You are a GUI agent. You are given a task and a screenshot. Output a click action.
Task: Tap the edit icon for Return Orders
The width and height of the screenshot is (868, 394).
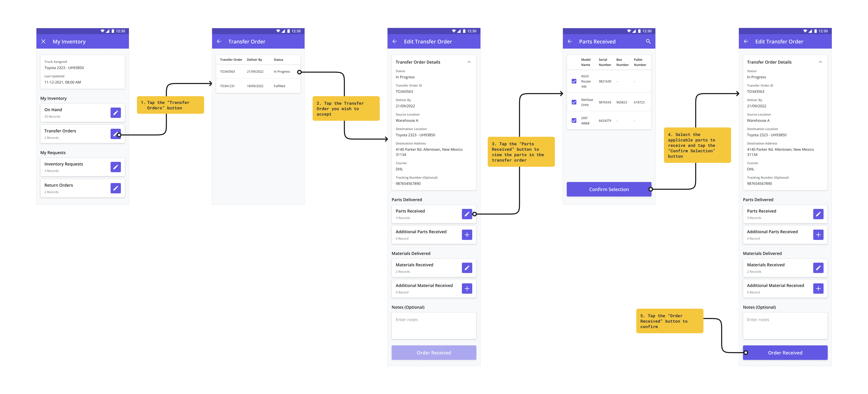point(116,188)
